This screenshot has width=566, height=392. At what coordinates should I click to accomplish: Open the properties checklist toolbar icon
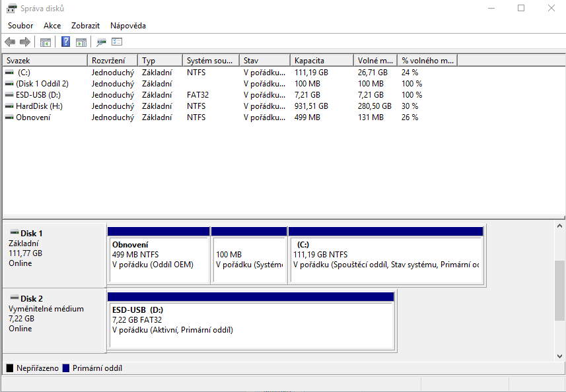117,42
